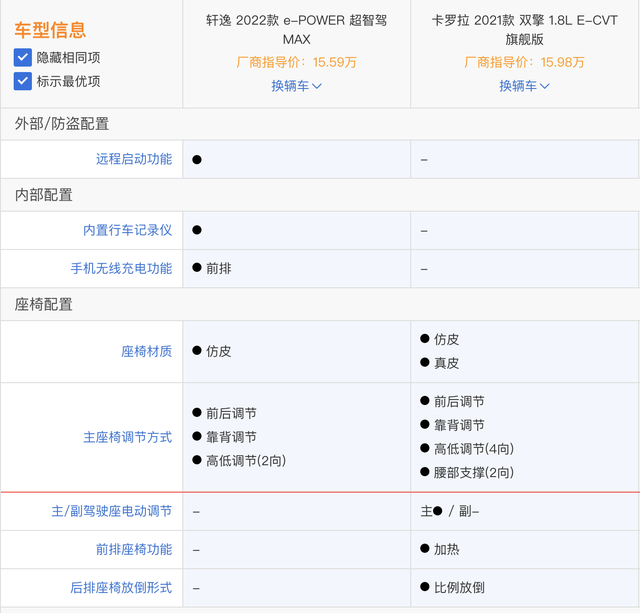Open the 后排座椅放倒形式 link
Screen dimensions: 640x613
[121, 588]
